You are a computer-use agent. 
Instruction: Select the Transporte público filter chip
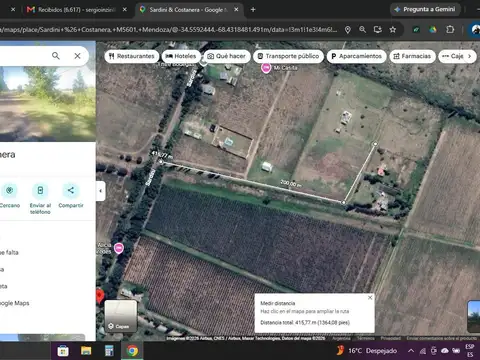pyautogui.click(x=288, y=56)
